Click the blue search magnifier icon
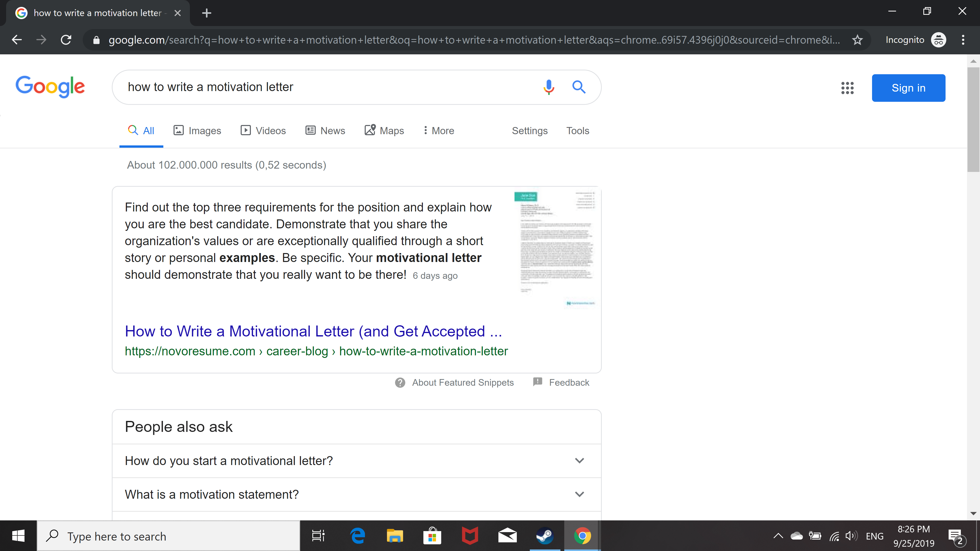This screenshot has height=551, width=980. click(x=579, y=87)
